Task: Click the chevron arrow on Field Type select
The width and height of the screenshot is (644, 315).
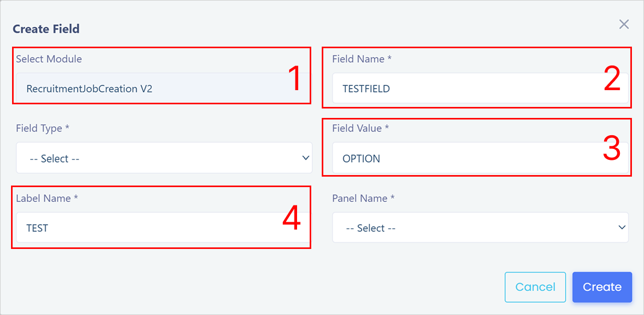Action: click(x=306, y=158)
